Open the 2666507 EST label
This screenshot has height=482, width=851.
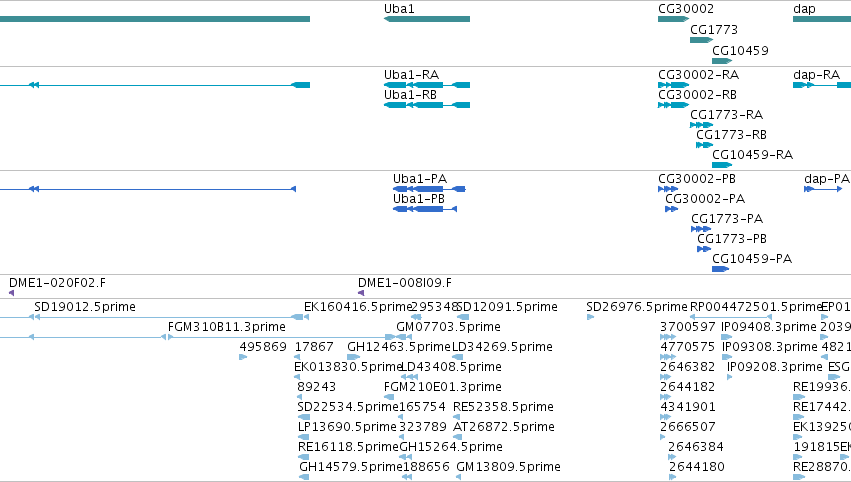(688, 427)
